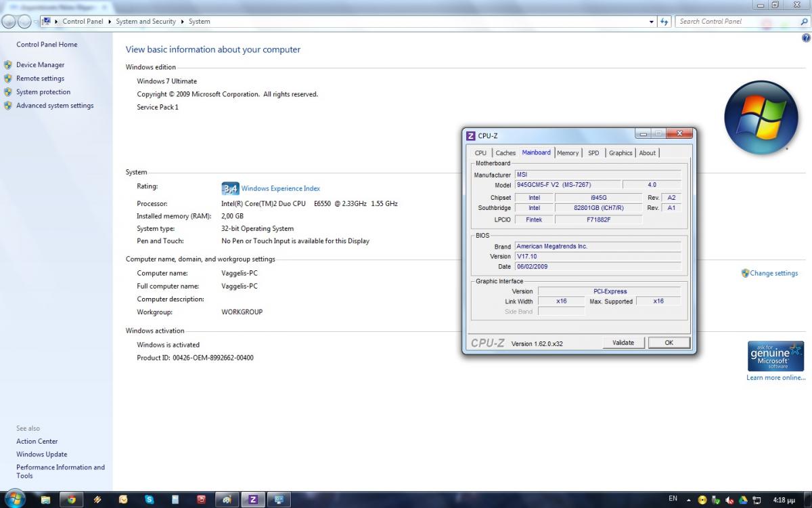Open Windows Explorer from the taskbar
Viewport: 812px width, 508px height.
(x=45, y=500)
